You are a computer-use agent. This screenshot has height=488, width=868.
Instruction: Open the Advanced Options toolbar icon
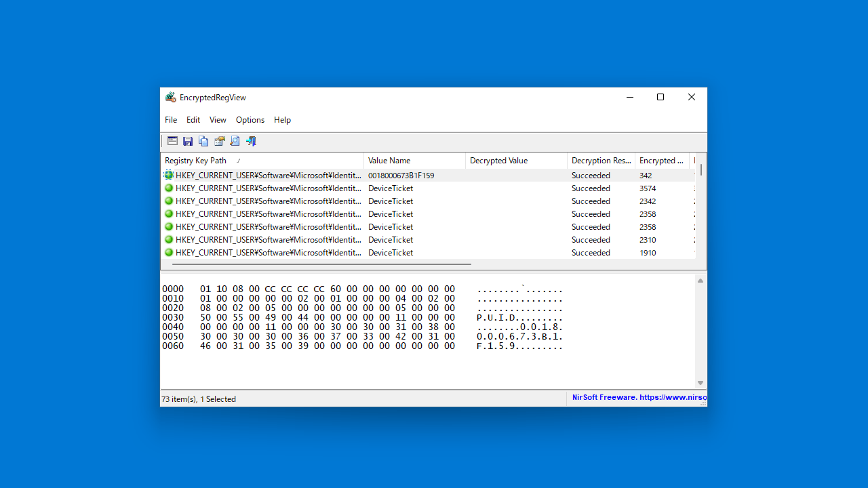click(172, 141)
